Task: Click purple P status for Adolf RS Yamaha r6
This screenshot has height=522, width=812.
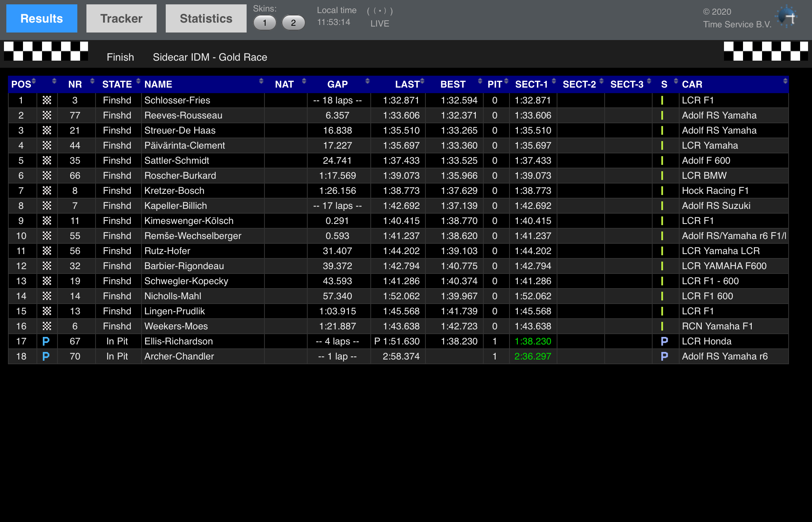Action: [x=665, y=356]
